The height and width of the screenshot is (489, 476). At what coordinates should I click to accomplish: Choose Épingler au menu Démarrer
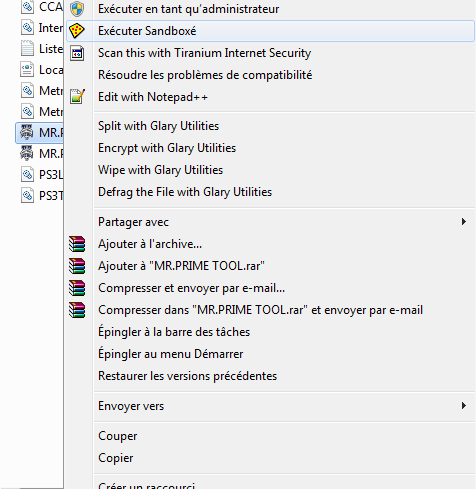[x=171, y=354]
